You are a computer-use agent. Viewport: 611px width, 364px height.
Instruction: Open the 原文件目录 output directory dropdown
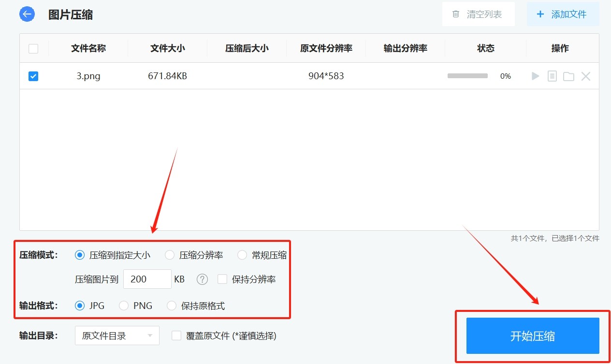[117, 336]
